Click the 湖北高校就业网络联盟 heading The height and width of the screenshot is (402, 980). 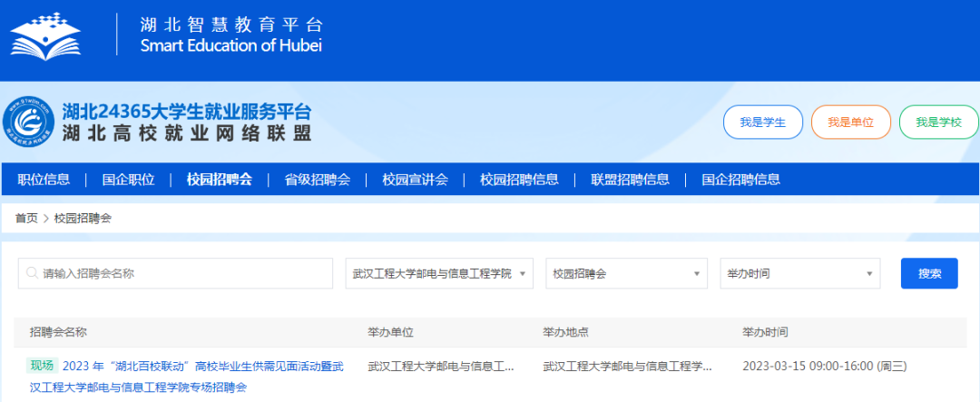pyautogui.click(x=186, y=132)
